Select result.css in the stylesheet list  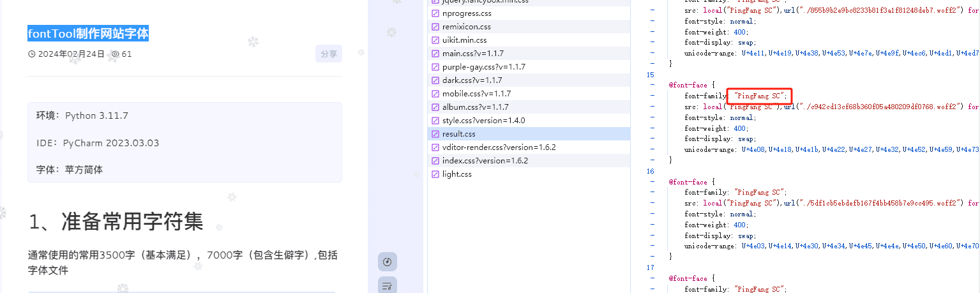point(458,134)
